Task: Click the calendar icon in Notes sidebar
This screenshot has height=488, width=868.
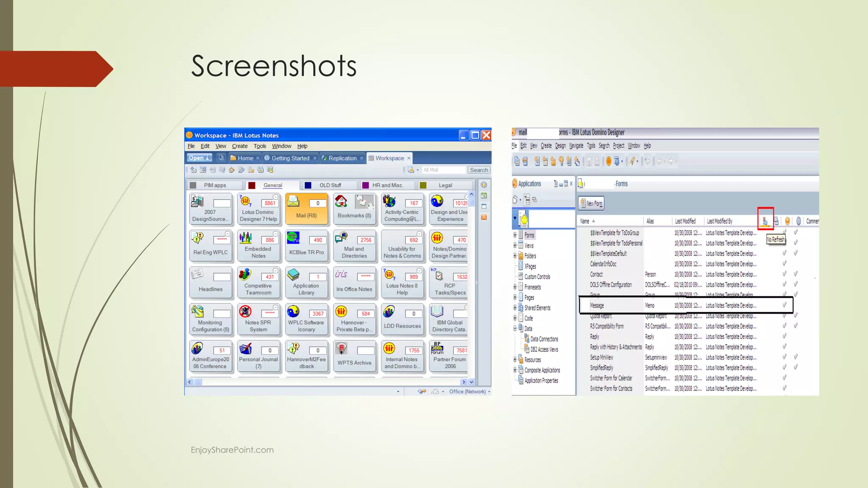Action: pos(484,196)
